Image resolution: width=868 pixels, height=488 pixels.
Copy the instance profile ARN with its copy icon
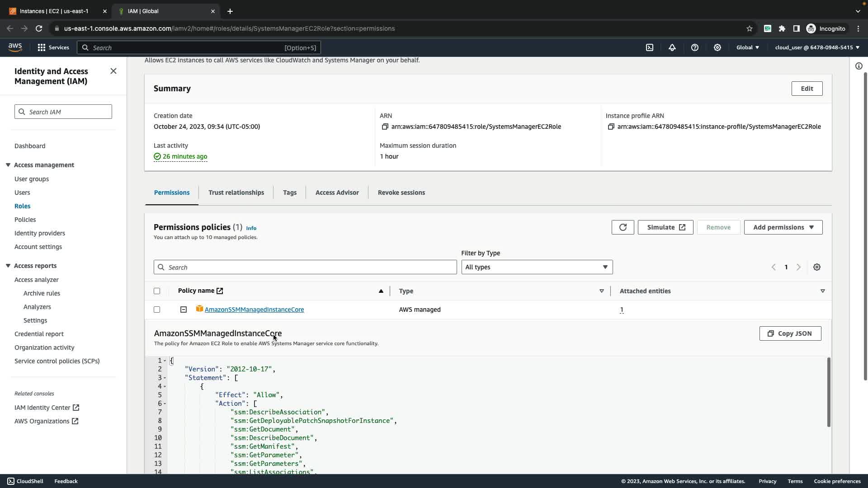pyautogui.click(x=611, y=127)
